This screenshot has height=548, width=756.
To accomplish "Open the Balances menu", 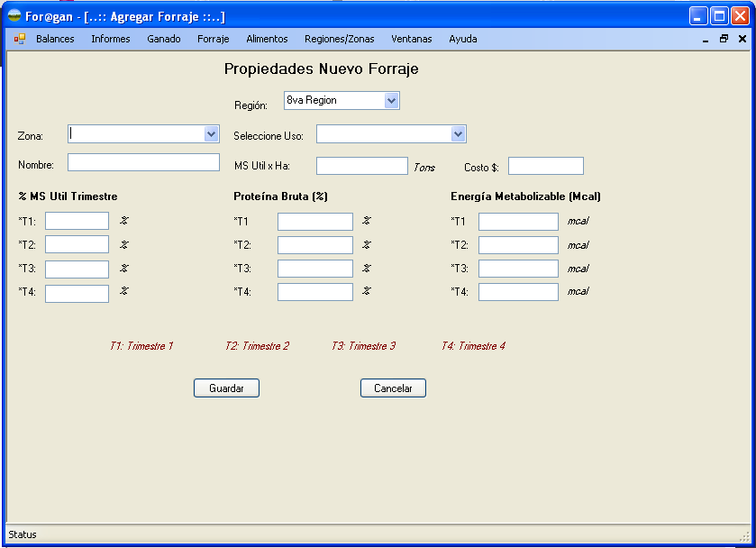I will [55, 39].
